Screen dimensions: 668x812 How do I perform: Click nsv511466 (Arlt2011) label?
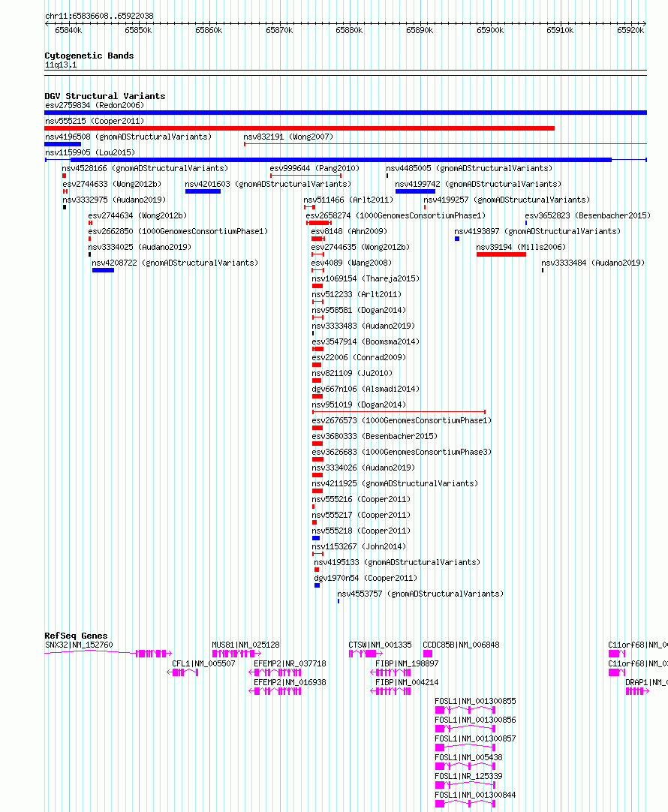point(348,200)
